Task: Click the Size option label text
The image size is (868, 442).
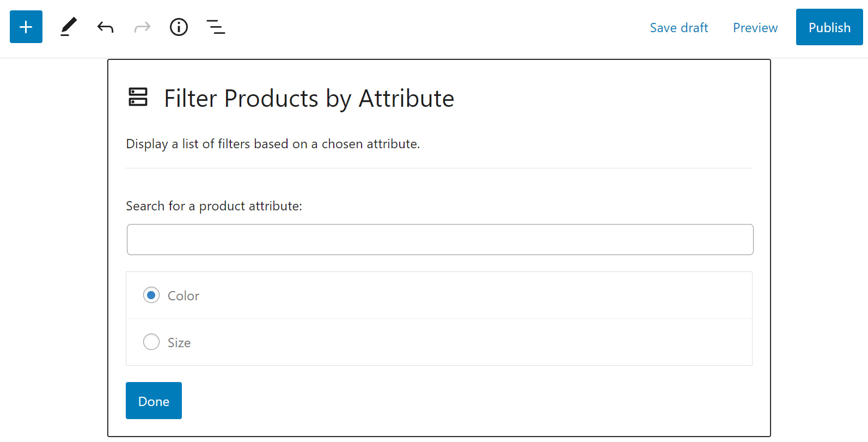Action: [x=179, y=343]
